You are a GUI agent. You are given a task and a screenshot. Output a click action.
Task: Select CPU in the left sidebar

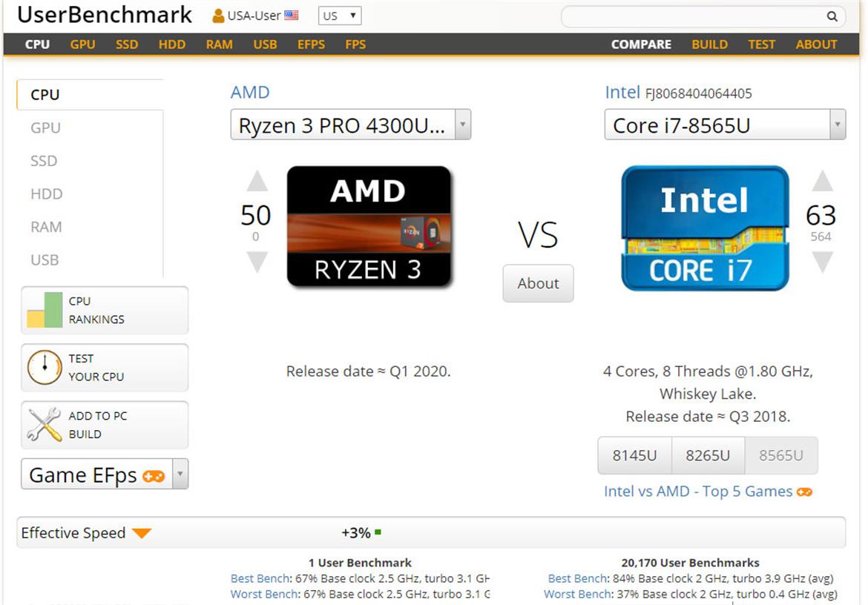[x=91, y=95]
